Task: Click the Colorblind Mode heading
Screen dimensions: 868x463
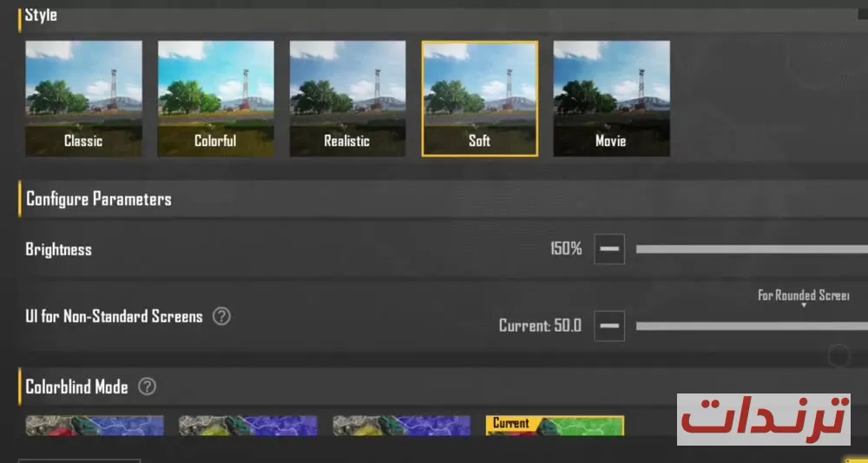Action: [77, 387]
